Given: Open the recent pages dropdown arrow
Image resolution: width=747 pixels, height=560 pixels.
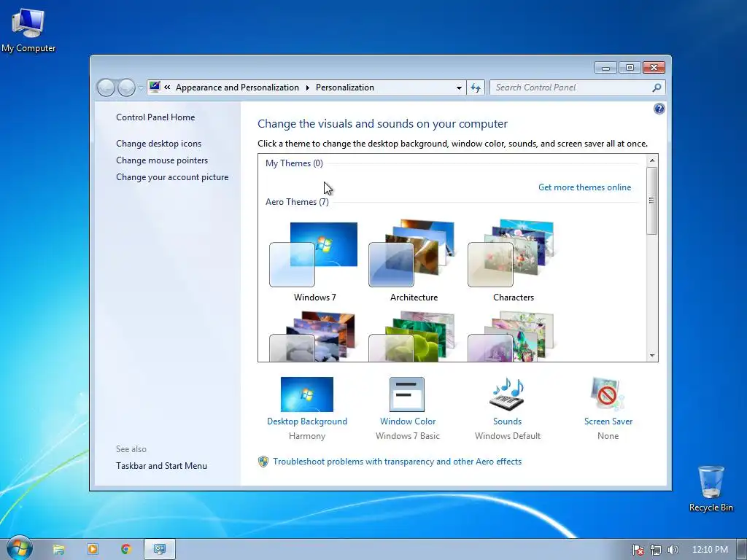Looking at the screenshot, I should tap(141, 87).
